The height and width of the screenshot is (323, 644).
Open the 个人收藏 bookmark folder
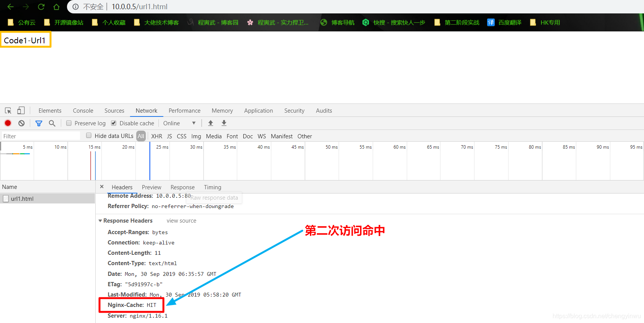point(109,23)
